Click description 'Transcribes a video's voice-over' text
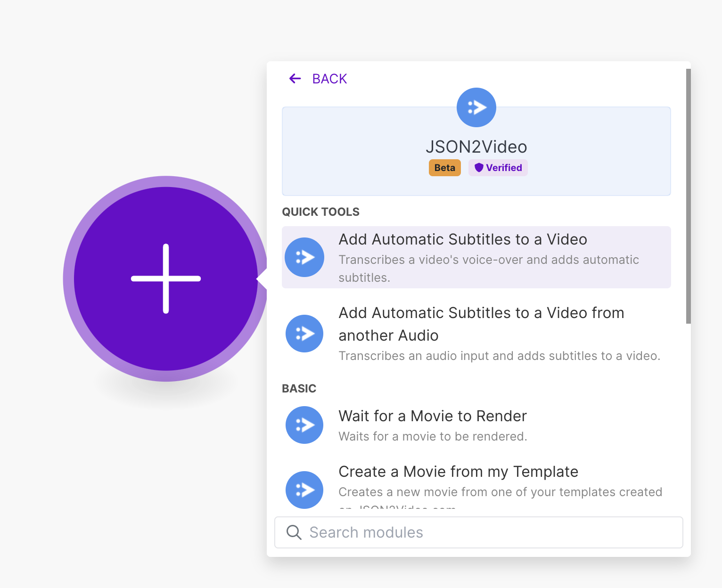722x588 pixels. 489,269
